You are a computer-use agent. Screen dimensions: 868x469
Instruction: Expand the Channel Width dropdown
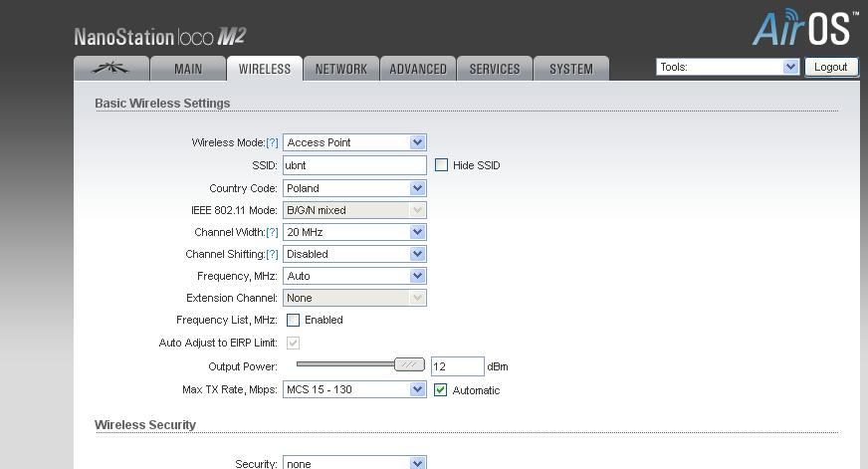click(354, 232)
